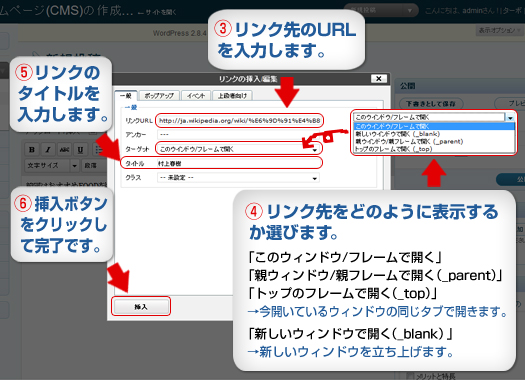Click the 挿入 button

pos(141,306)
